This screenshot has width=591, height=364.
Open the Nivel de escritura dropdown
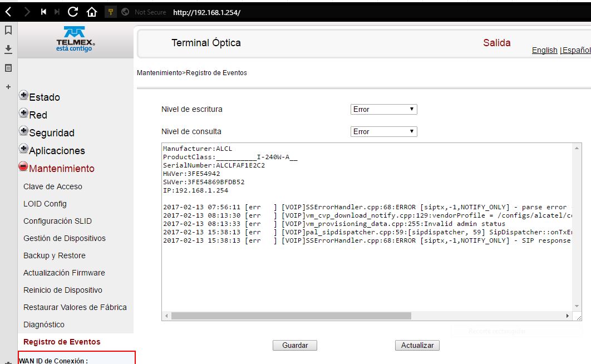[383, 110]
